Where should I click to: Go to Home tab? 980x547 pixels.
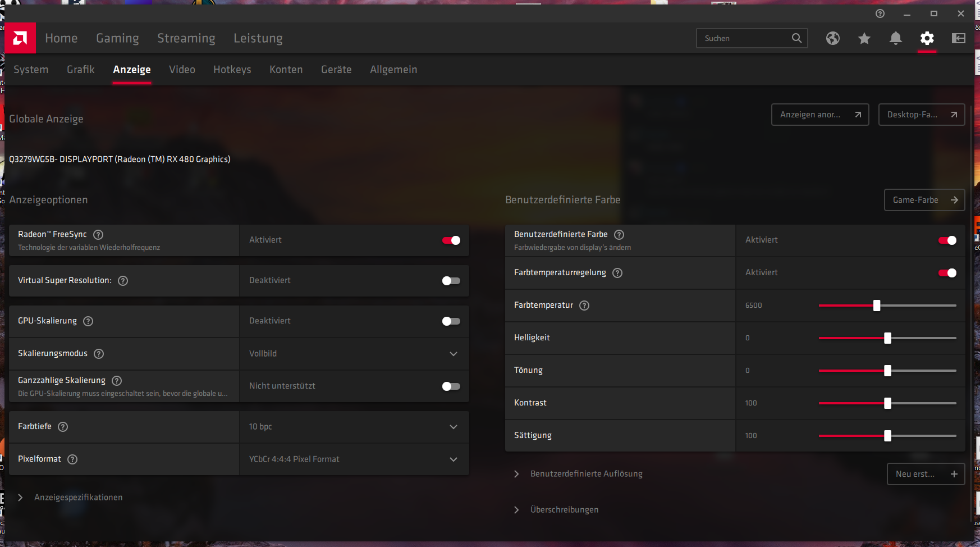click(61, 38)
